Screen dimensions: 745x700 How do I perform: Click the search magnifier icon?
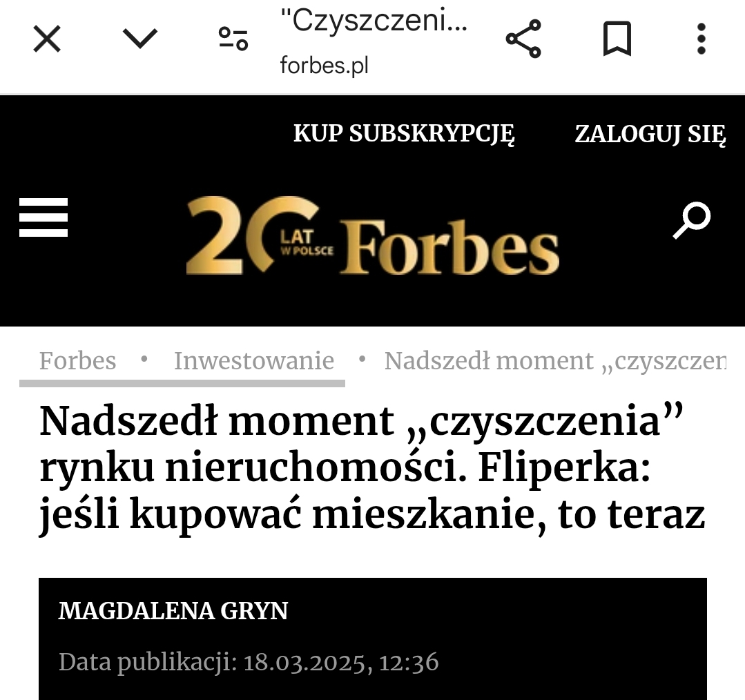(692, 220)
